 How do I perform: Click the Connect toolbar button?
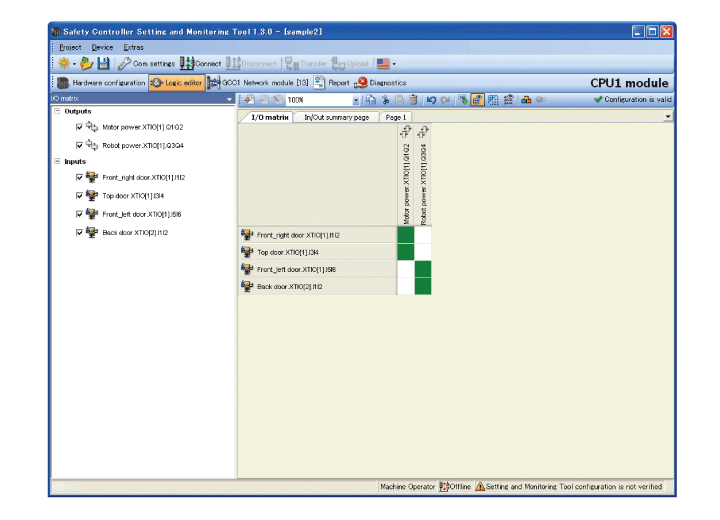(201, 64)
